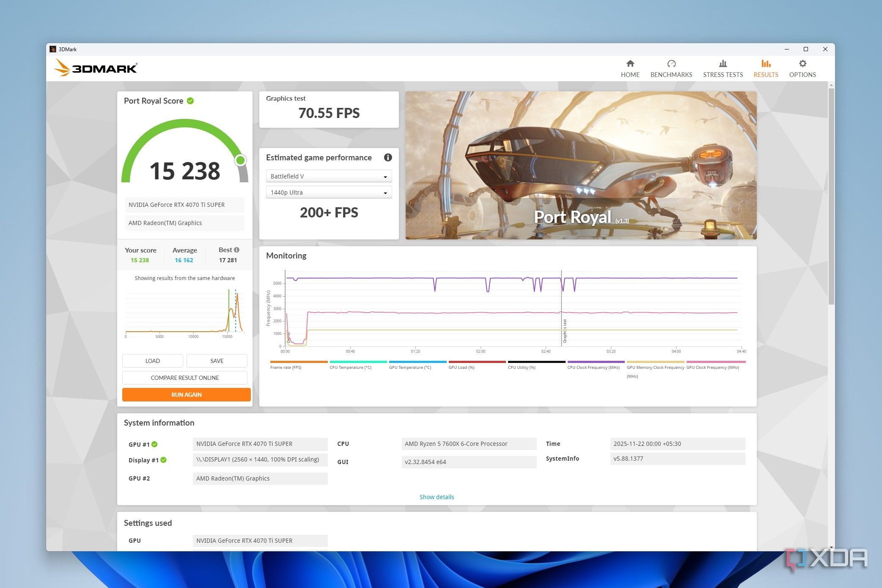Click the 3DMark logo in header
This screenshot has width=882, height=588.
coord(96,68)
